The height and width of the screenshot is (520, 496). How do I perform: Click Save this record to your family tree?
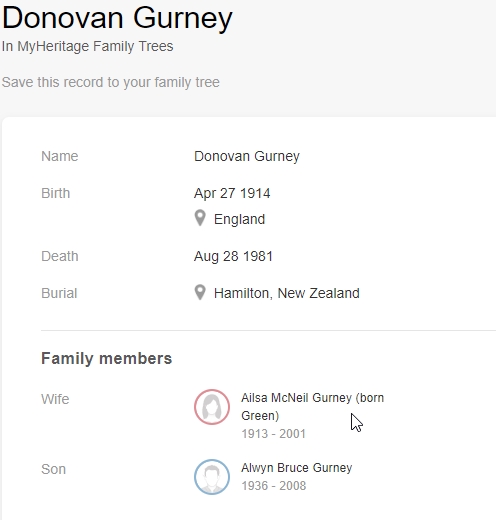[x=111, y=82]
